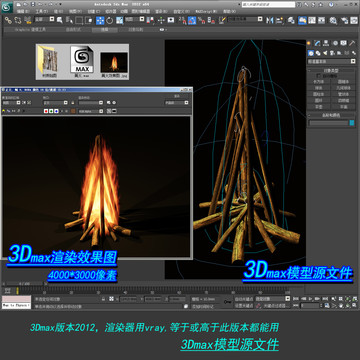
Task: Open Area to Render dropdown
Action: [11, 103]
